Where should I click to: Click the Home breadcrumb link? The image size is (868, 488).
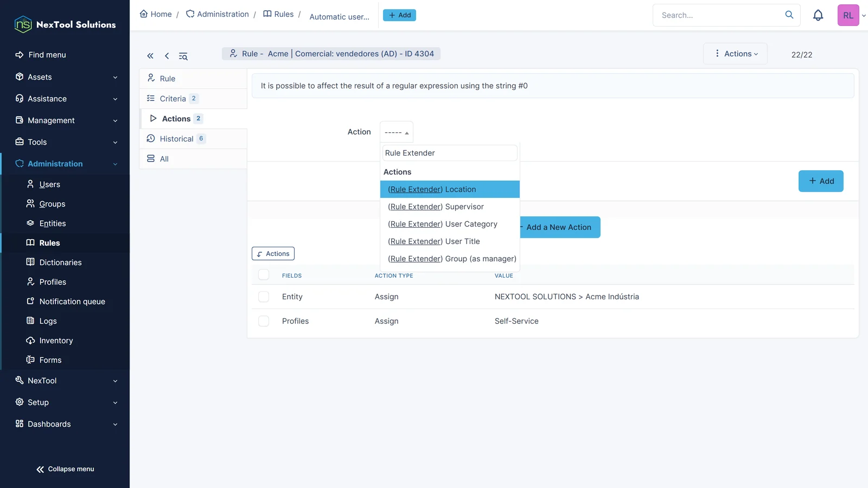156,14
